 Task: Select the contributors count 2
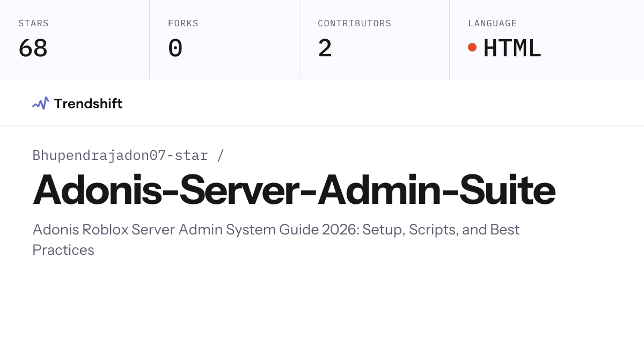325,48
